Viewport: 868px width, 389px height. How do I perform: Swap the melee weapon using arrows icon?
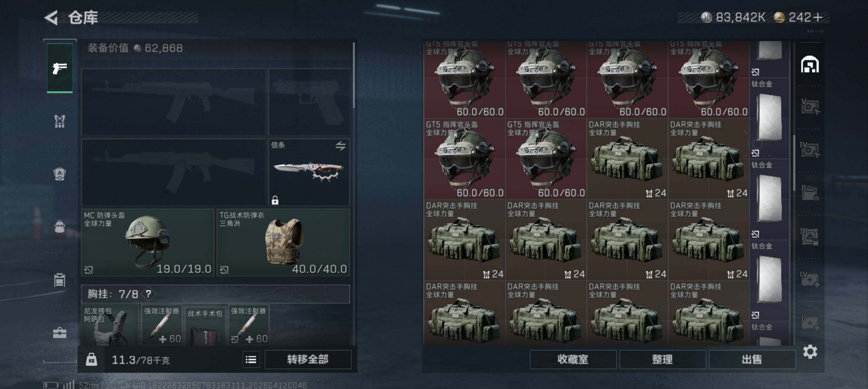coord(341,146)
